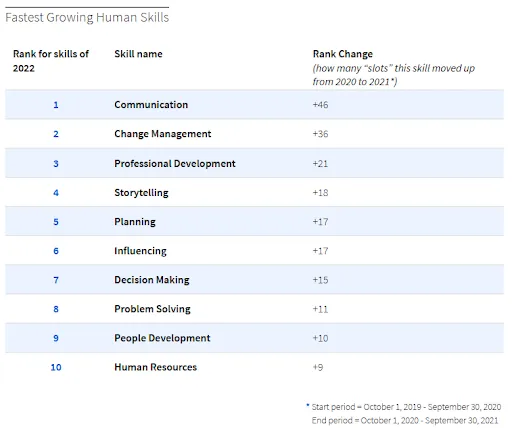Click the 'Change Management' skill name
Image resolution: width=512 pixels, height=439 pixels.
[x=163, y=134]
